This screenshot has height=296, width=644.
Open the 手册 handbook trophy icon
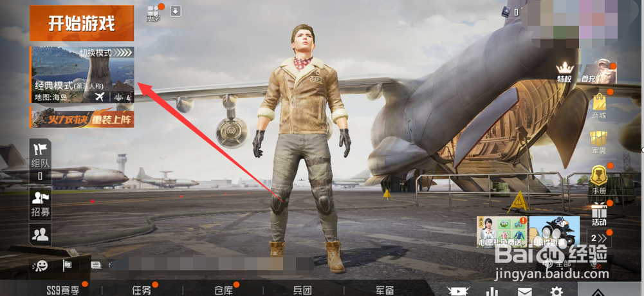coord(599,180)
